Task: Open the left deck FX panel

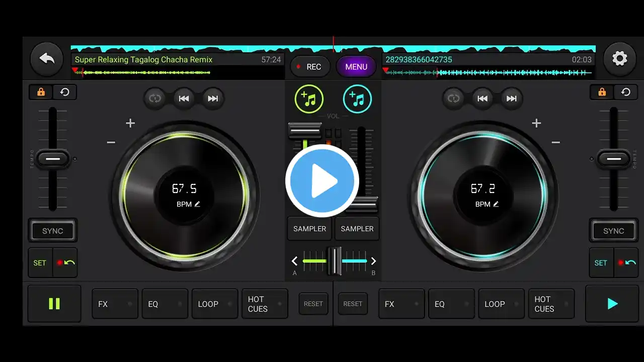Action: tap(115, 304)
